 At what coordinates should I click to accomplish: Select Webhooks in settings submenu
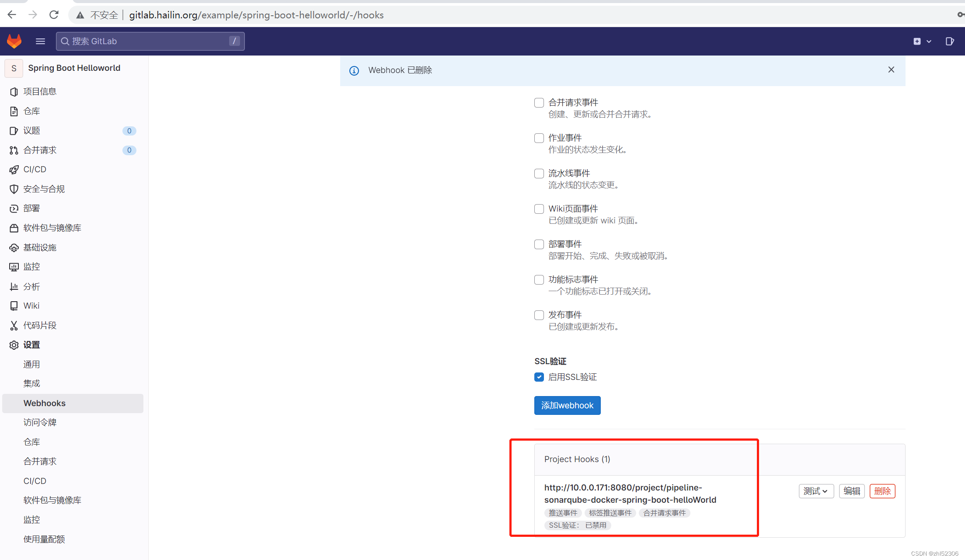(x=45, y=403)
